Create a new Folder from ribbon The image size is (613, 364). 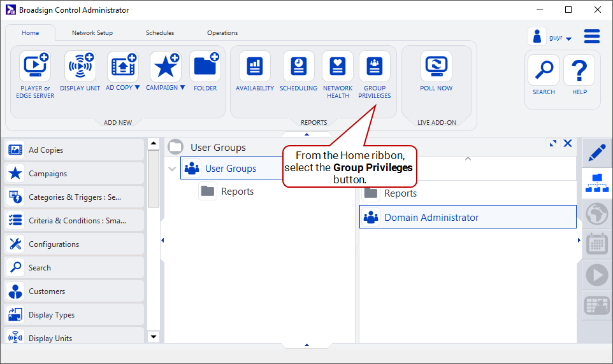205,67
